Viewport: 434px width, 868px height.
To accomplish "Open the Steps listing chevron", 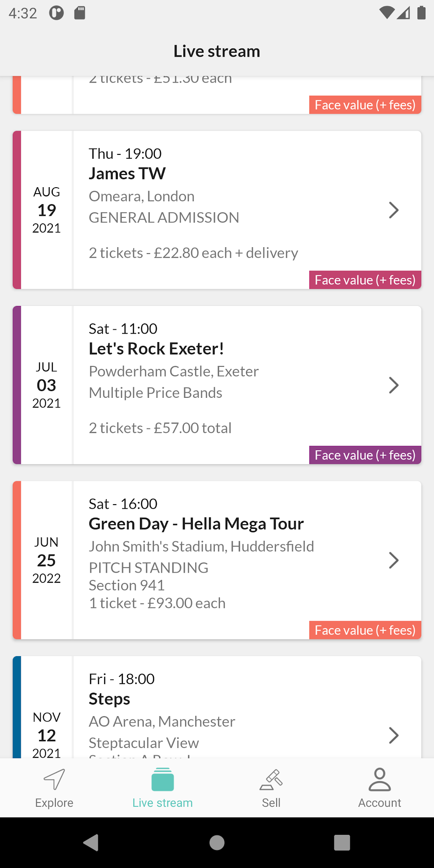I will (394, 735).
